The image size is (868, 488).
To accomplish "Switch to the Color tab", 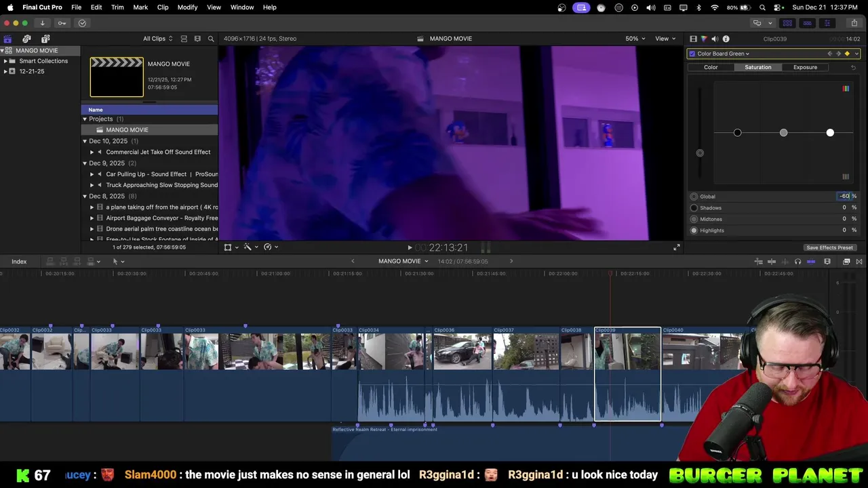I will pyautogui.click(x=711, y=67).
